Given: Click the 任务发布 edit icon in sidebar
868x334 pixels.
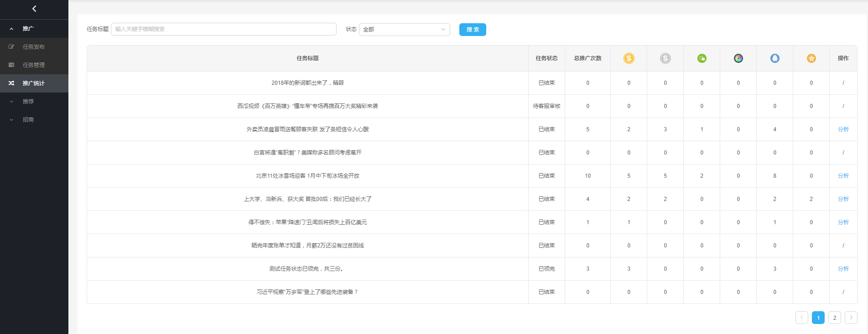Looking at the screenshot, I should (x=11, y=47).
